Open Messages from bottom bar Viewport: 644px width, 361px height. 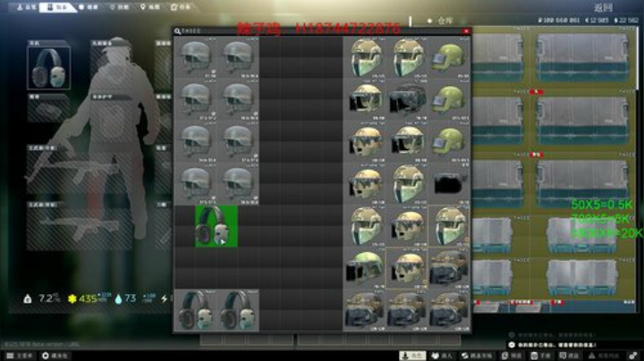click(569, 356)
